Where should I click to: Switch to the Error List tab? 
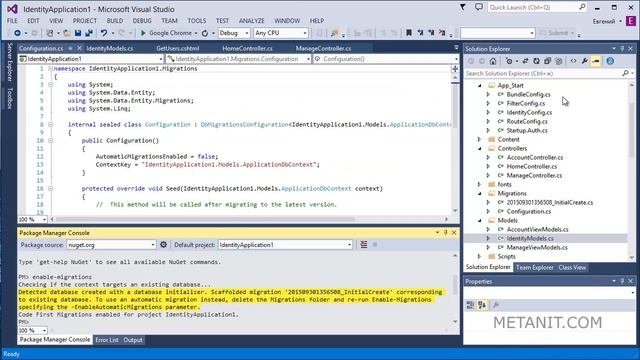click(x=107, y=340)
